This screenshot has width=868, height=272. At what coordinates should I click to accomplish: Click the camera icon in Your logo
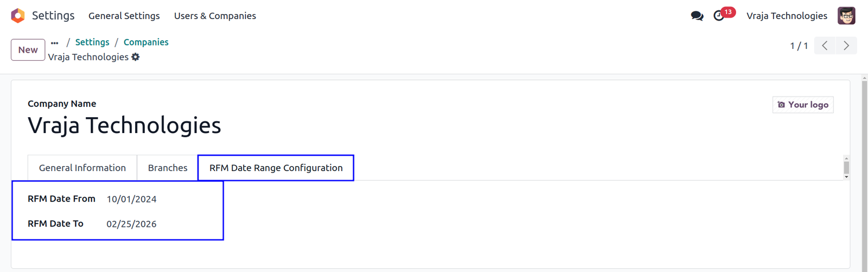(781, 105)
